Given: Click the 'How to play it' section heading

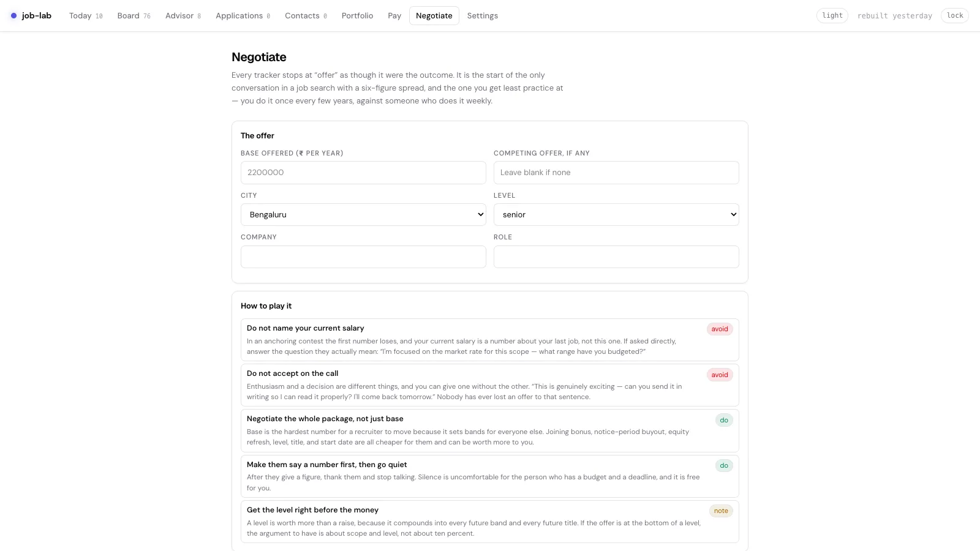Looking at the screenshot, I should tap(266, 306).
